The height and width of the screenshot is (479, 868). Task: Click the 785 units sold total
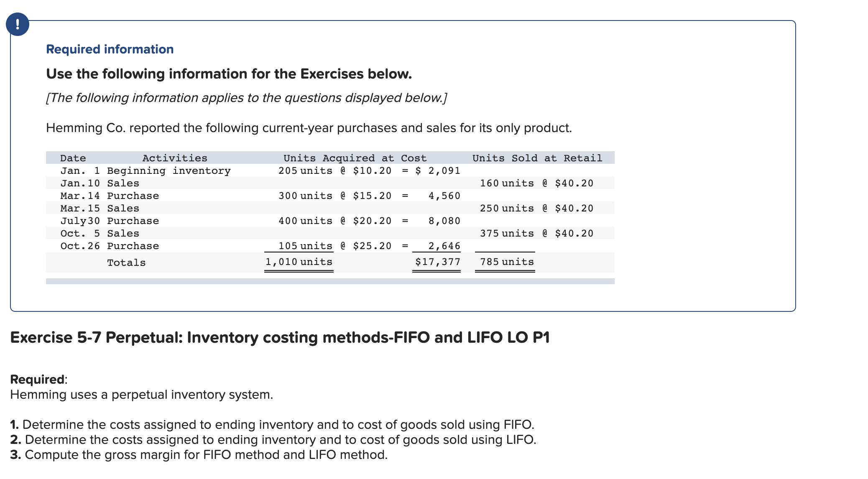506,262
